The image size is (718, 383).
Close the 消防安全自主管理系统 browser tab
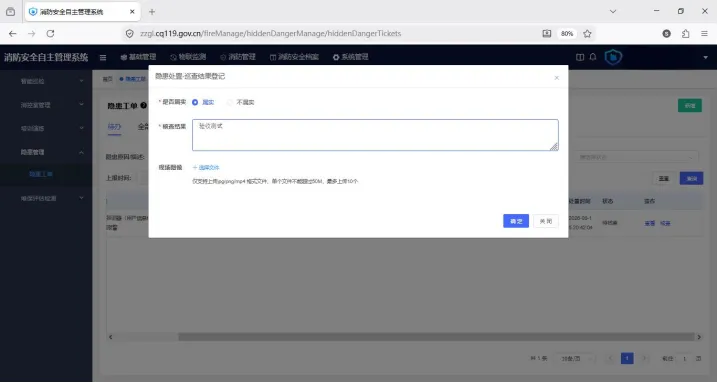[132, 12]
